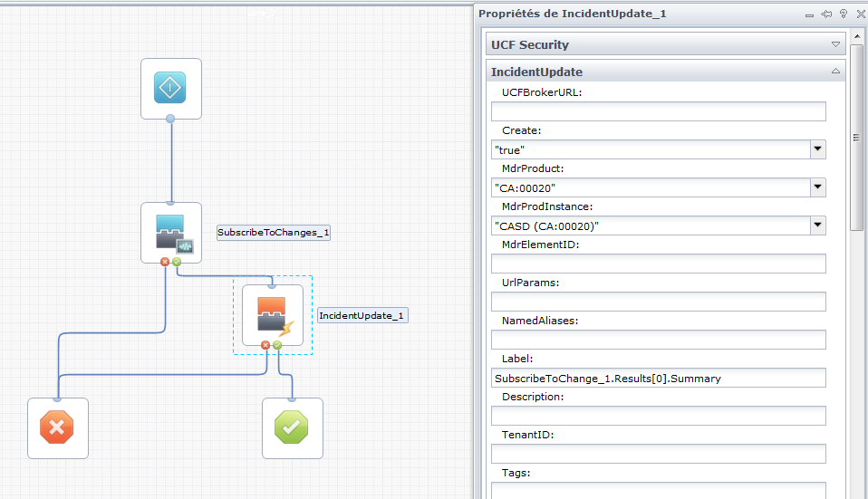Click the SubscribeToChanges_1 node label

[x=273, y=233]
